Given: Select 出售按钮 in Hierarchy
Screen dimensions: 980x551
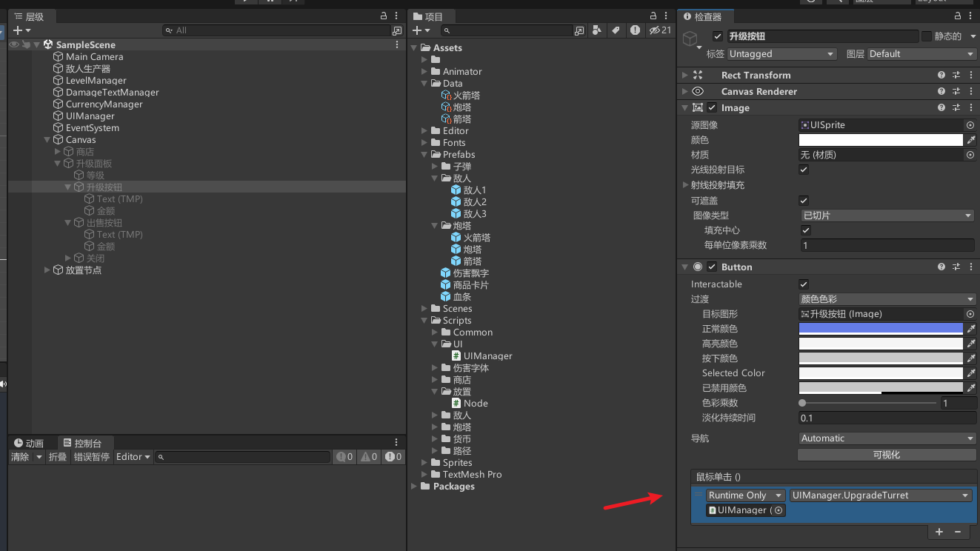Looking at the screenshot, I should pyautogui.click(x=104, y=222).
